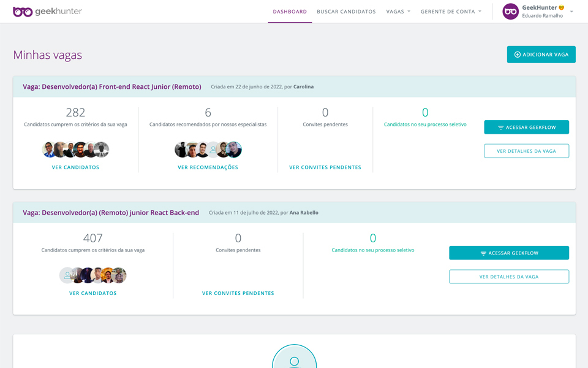Click the filter icon in Back-end Acessar Geekflow
This screenshot has height=368, width=588.
click(x=483, y=253)
